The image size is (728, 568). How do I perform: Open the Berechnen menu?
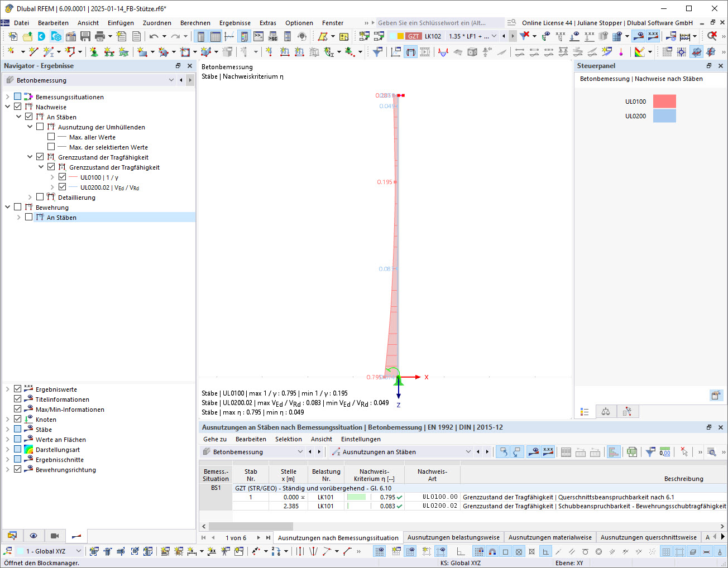coord(195,23)
